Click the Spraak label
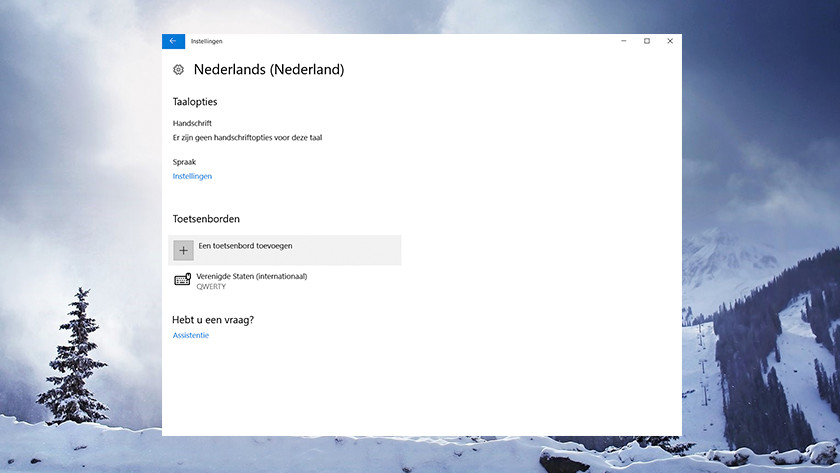Image resolution: width=840 pixels, height=473 pixels. tap(184, 161)
